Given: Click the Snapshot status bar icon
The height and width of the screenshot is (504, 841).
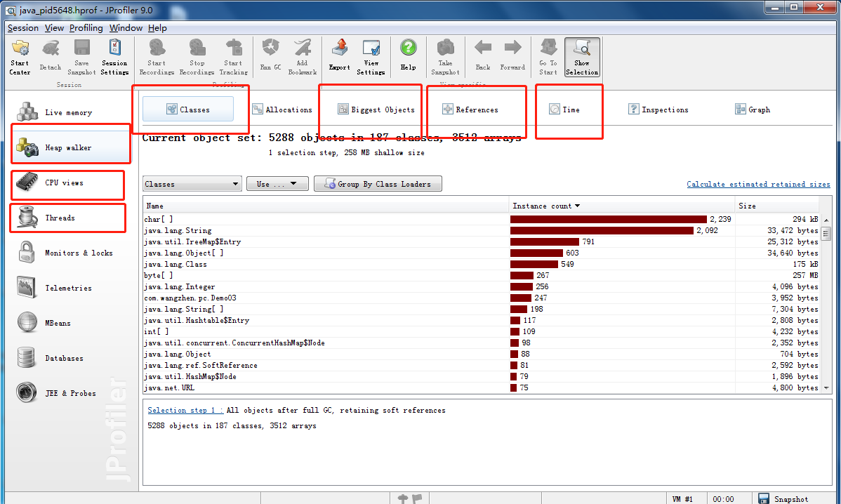Looking at the screenshot, I should pyautogui.click(x=764, y=498).
